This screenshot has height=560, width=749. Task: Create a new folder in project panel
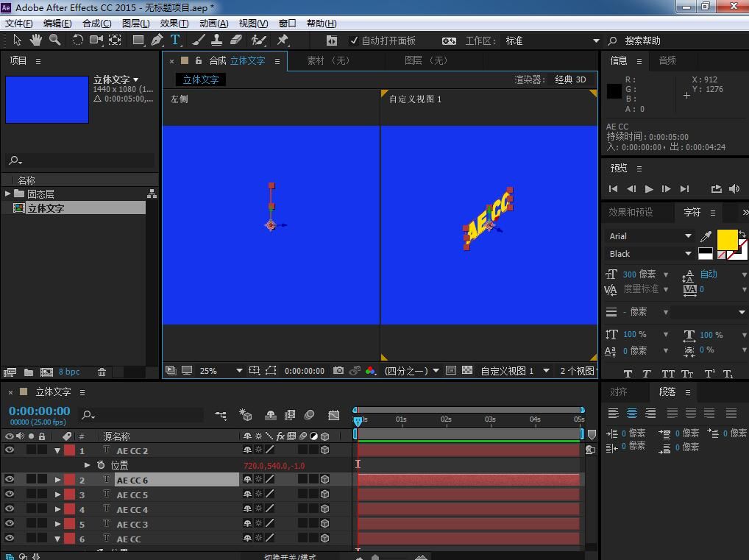pos(29,372)
